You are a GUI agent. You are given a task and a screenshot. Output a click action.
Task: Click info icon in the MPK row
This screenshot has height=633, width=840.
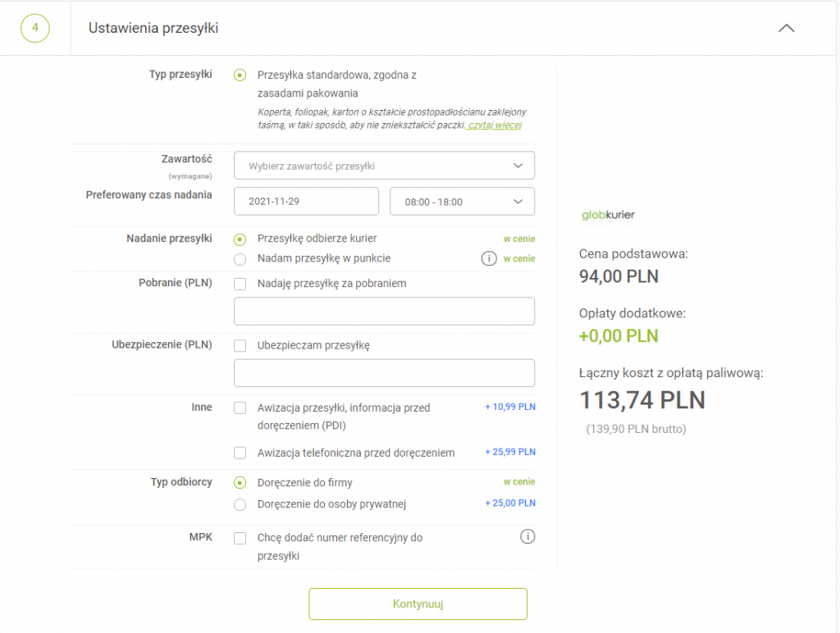point(527,537)
